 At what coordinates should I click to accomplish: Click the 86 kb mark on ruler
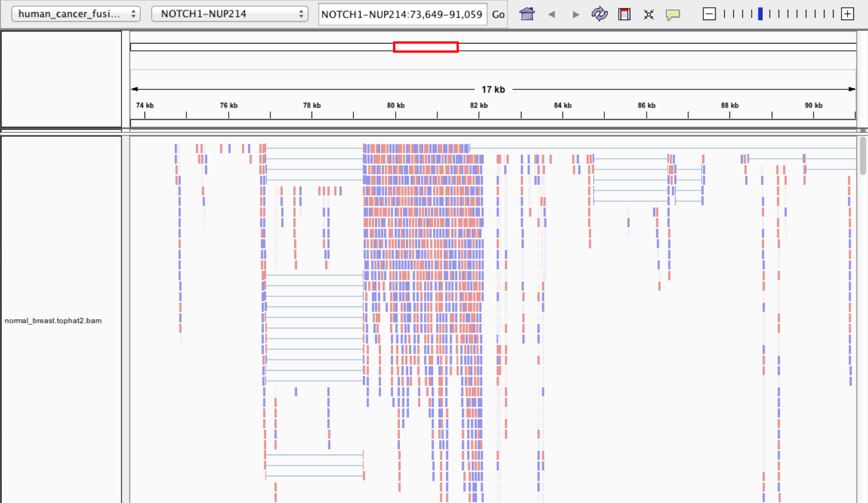646,106
